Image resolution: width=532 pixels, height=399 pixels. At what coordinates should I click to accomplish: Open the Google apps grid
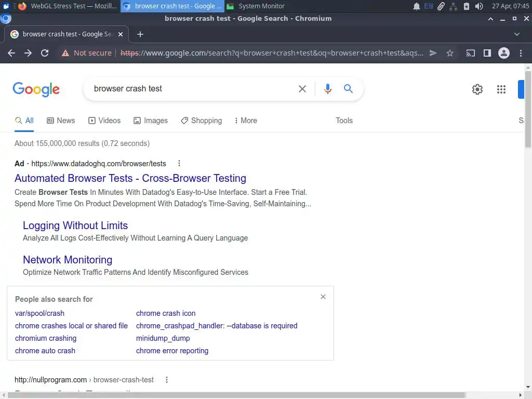tap(501, 89)
